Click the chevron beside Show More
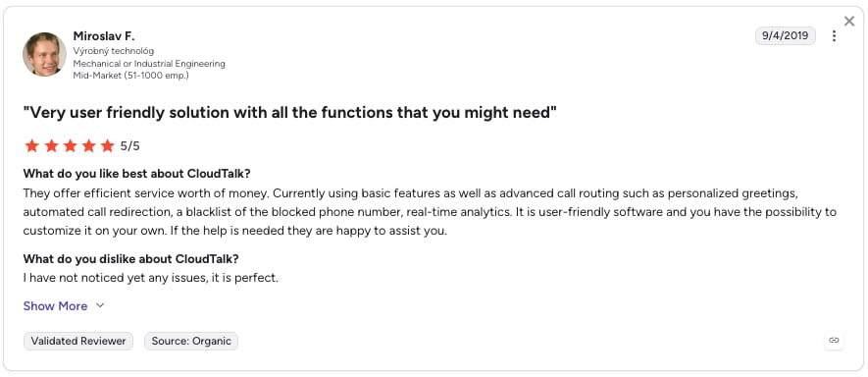The height and width of the screenshot is (377, 868). 100,305
